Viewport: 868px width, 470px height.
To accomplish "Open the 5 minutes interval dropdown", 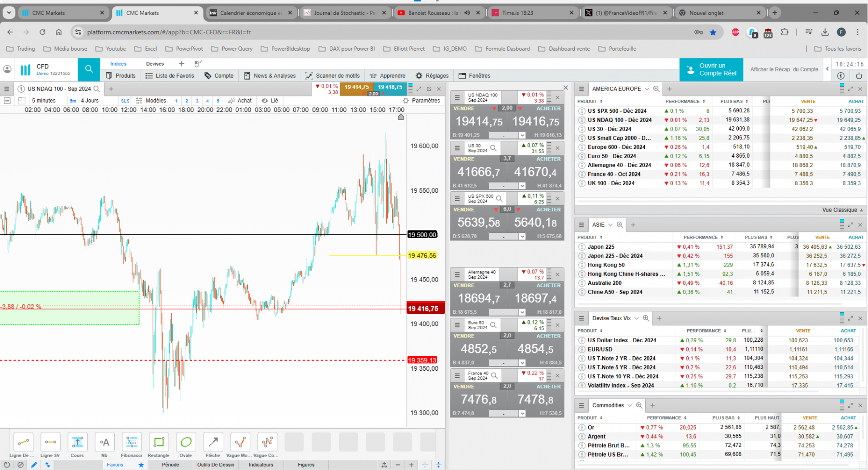I will [44, 101].
